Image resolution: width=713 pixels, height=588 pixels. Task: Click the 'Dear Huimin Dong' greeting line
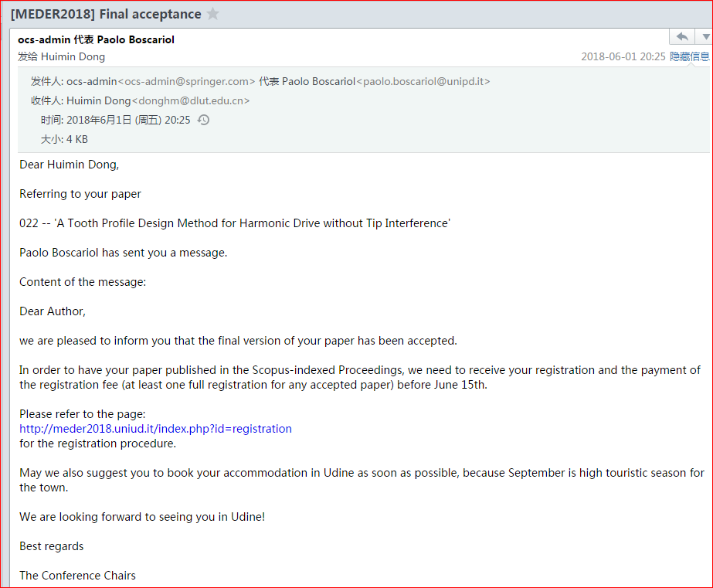(x=69, y=164)
